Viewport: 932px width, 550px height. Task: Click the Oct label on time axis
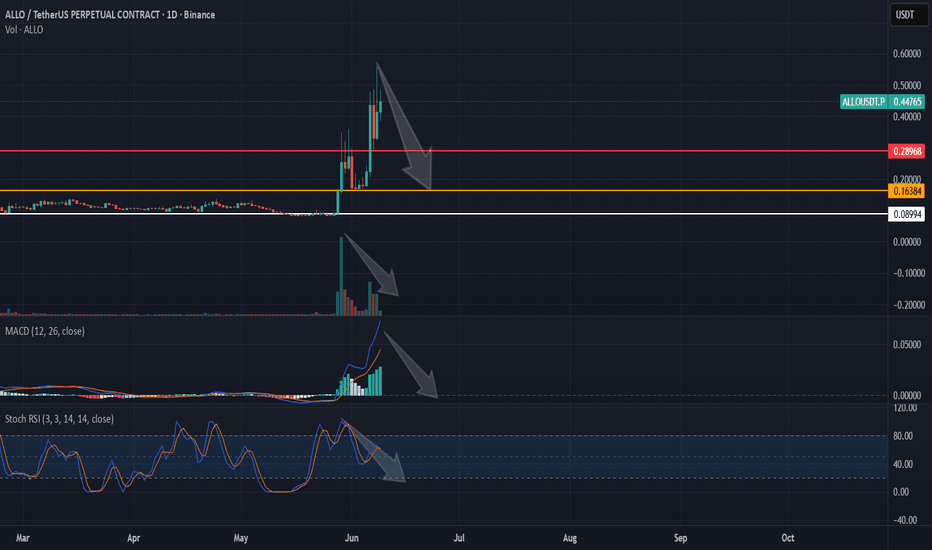788,538
